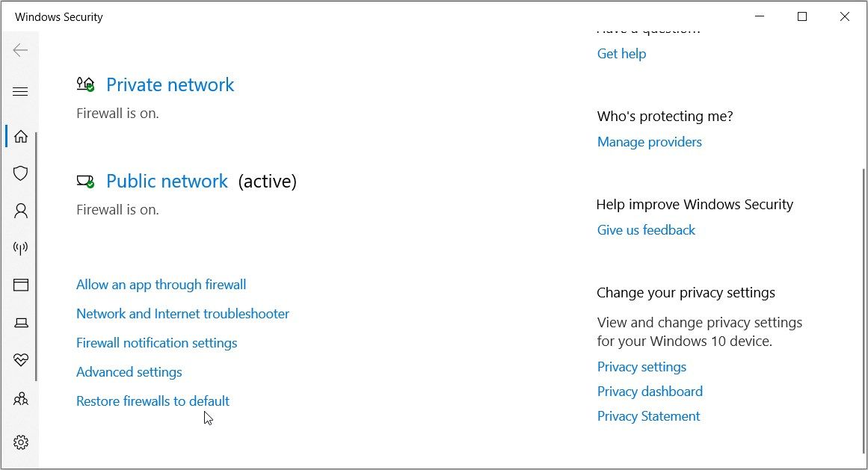Go to Home in sidebar
The height and width of the screenshot is (470, 868).
point(21,136)
